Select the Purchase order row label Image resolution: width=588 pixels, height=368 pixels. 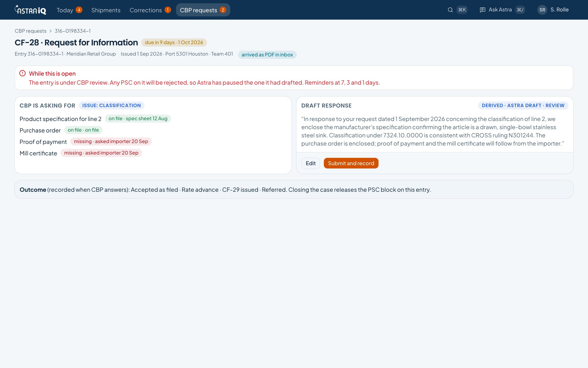point(40,130)
